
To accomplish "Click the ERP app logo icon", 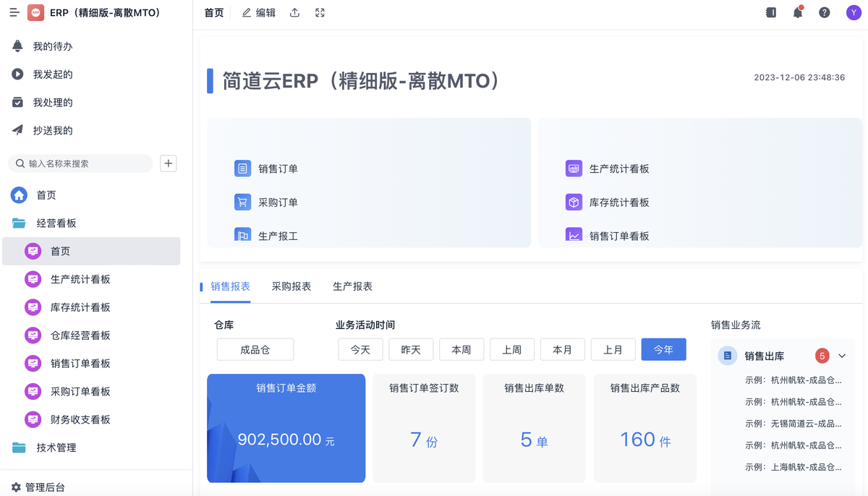I will [x=35, y=13].
